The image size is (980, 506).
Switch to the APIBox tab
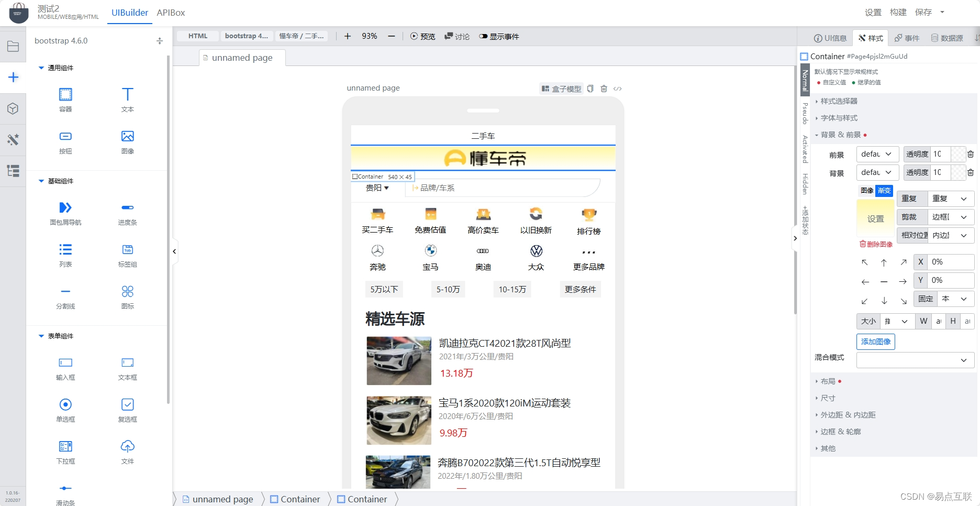[x=171, y=13]
